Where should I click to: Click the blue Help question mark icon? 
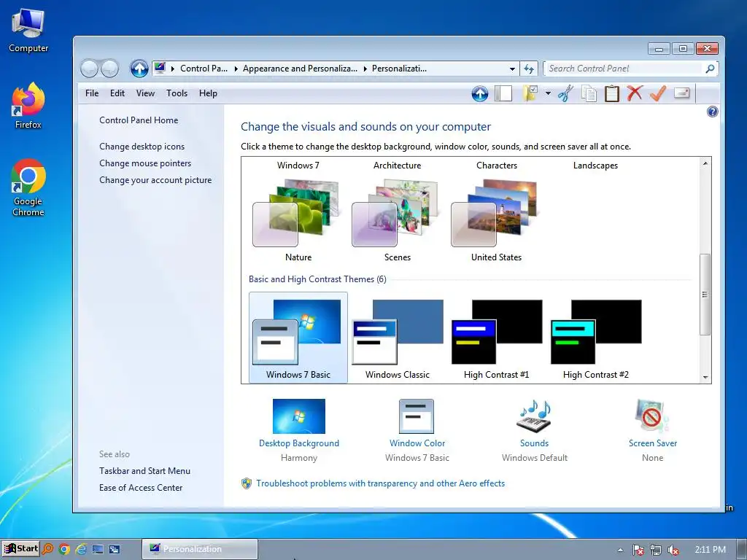pos(712,112)
